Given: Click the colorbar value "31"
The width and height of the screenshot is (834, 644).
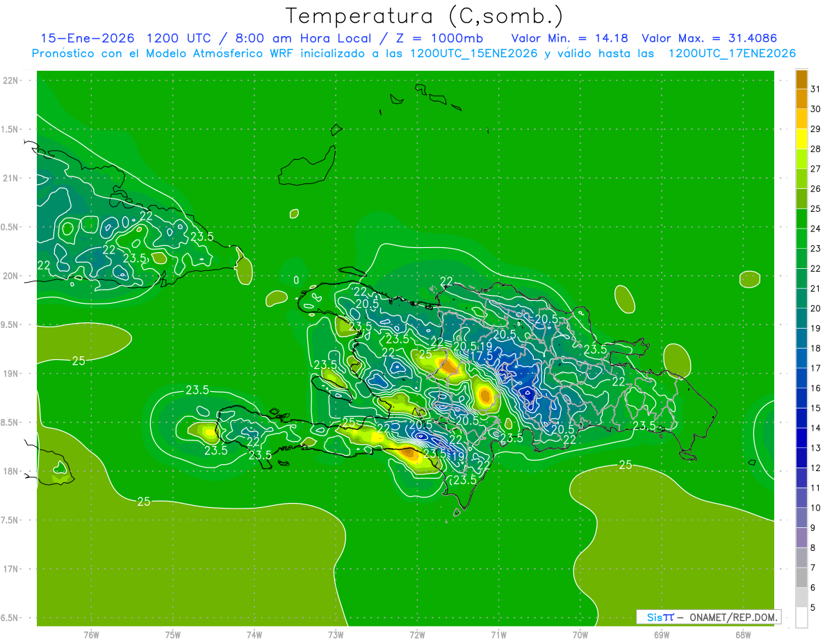Looking at the screenshot, I should pyautogui.click(x=815, y=89).
